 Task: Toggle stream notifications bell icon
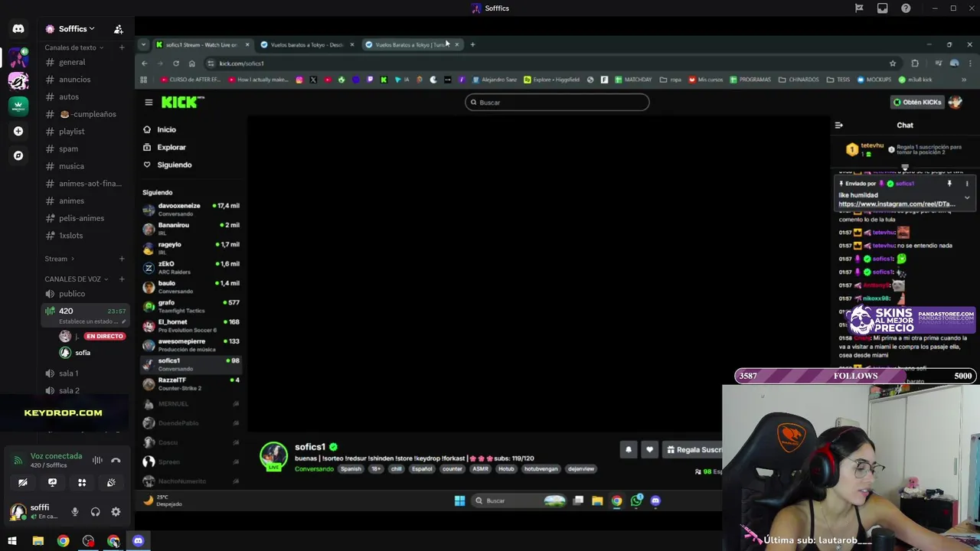[629, 450]
